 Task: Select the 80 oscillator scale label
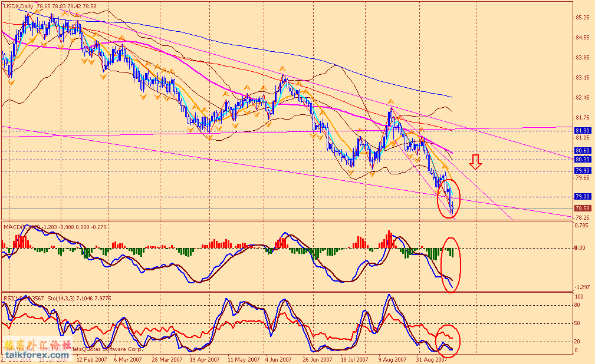coord(577,305)
